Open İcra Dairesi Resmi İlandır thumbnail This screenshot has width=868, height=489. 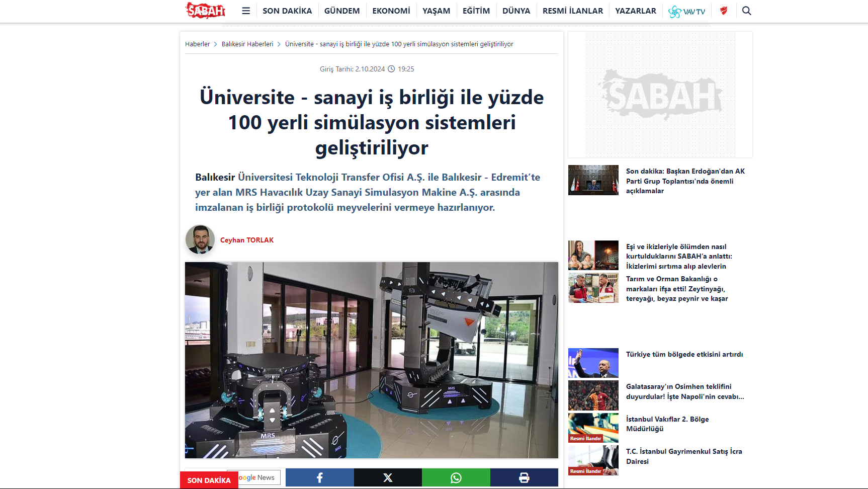point(593,460)
